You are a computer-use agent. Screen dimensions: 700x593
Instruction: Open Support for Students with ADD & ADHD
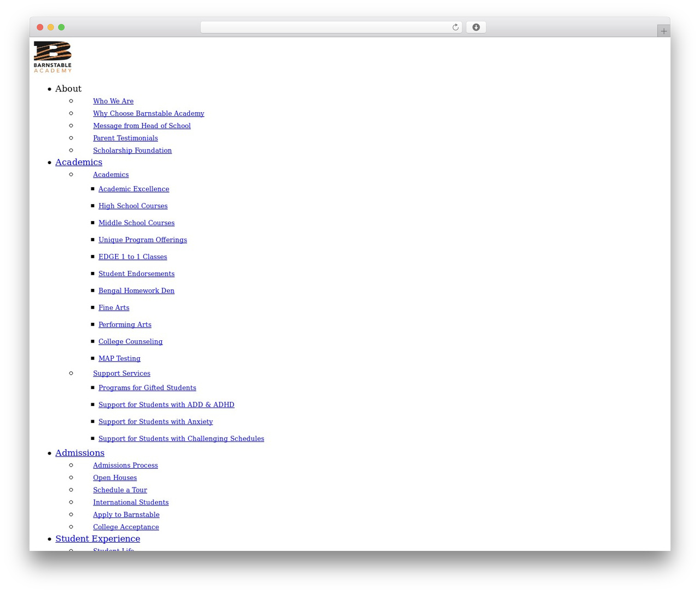coord(166,405)
